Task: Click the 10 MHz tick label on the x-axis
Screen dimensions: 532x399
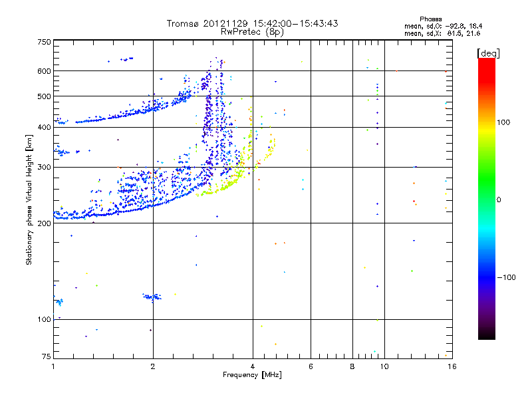Action: click(384, 366)
